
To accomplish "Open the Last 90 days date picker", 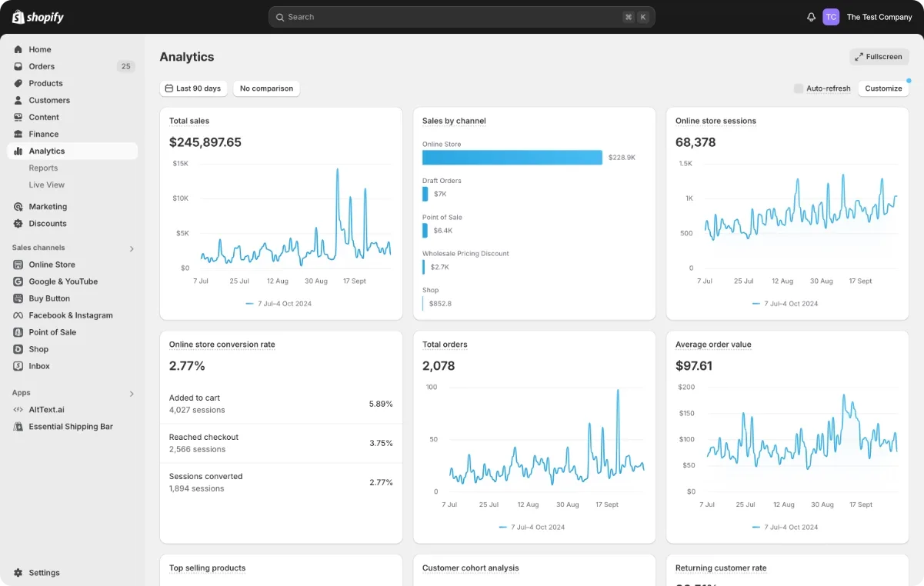I will [193, 88].
